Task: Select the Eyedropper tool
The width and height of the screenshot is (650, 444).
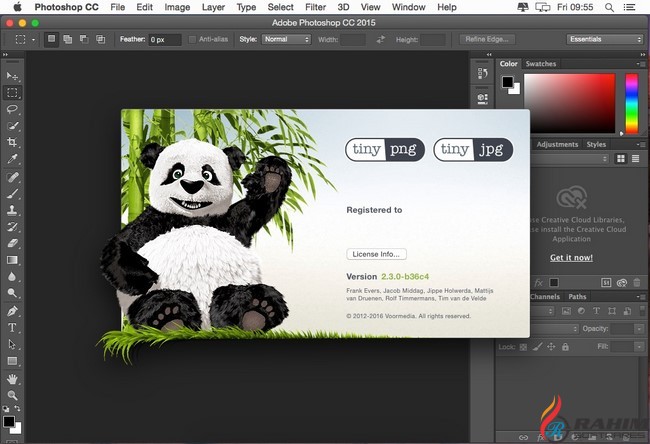Action: pos(12,159)
